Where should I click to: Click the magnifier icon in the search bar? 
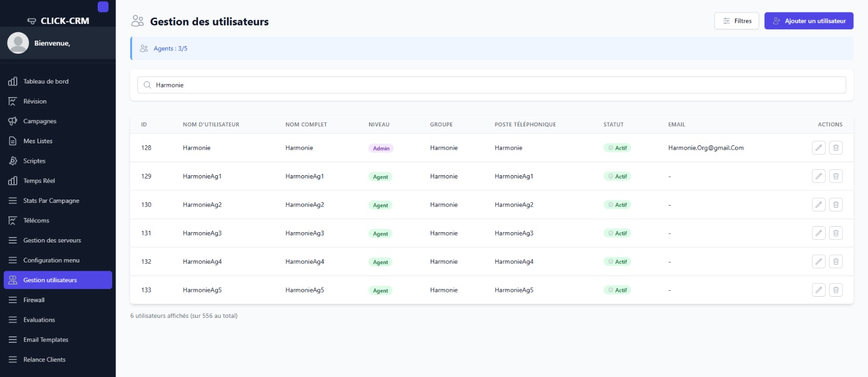(x=147, y=85)
